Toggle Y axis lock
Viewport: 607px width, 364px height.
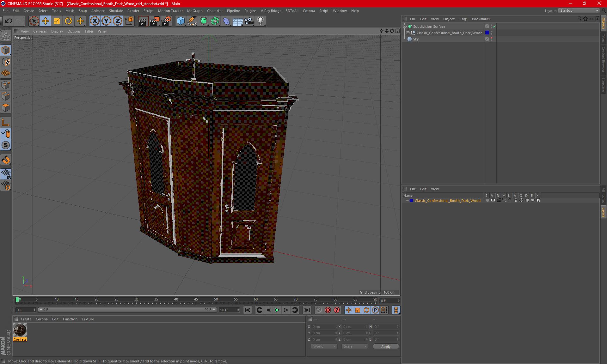tap(106, 21)
